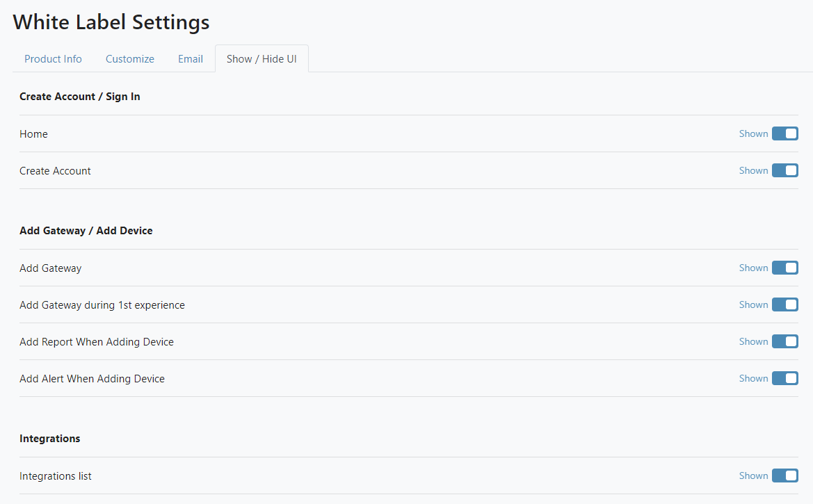This screenshot has height=504, width=813.
Task: Click the Create Account / Sign In heading
Action: pos(79,97)
